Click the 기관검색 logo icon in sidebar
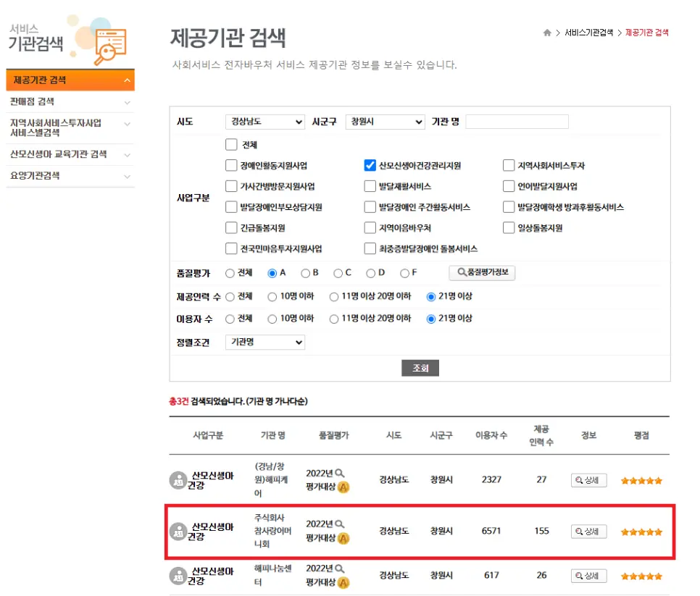 pyautogui.click(x=107, y=41)
